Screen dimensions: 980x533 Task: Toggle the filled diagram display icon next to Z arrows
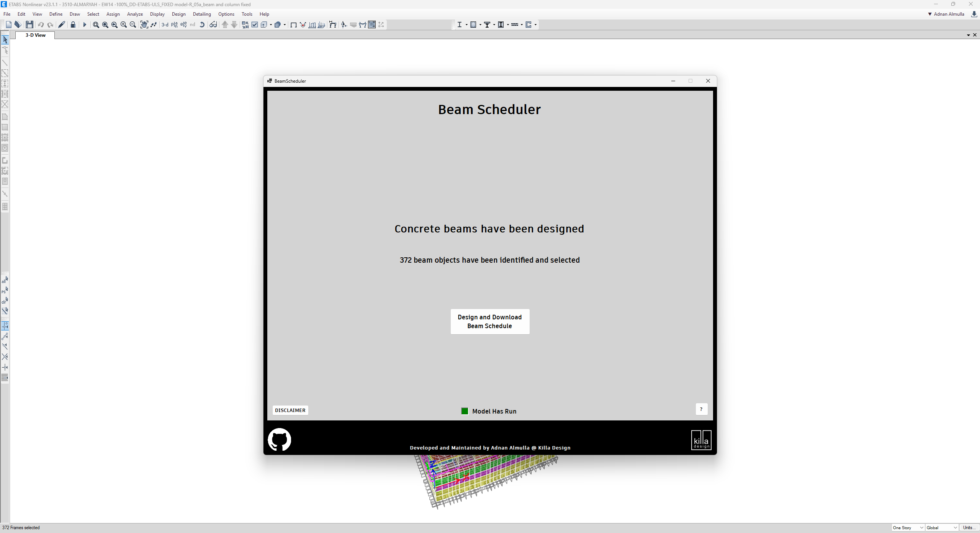372,25
